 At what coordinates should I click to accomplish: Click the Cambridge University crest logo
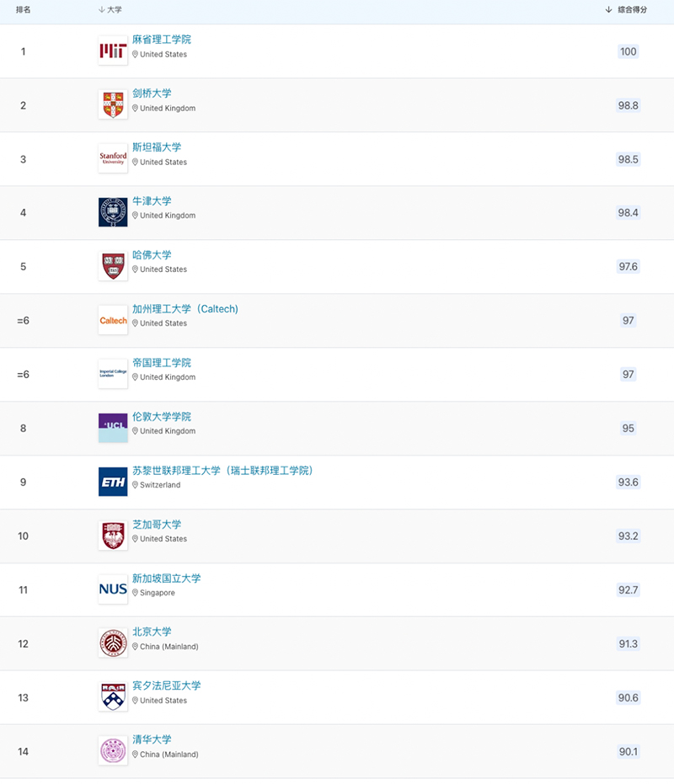tap(113, 105)
